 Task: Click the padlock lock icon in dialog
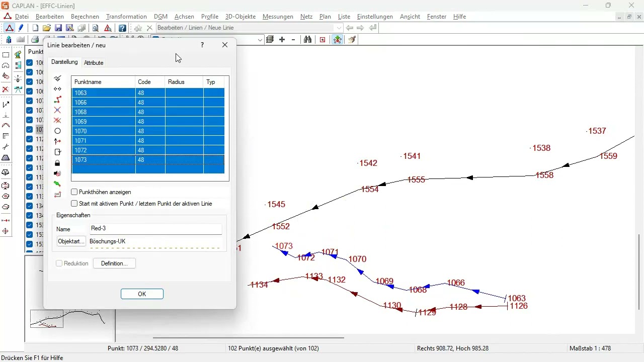[x=57, y=163]
